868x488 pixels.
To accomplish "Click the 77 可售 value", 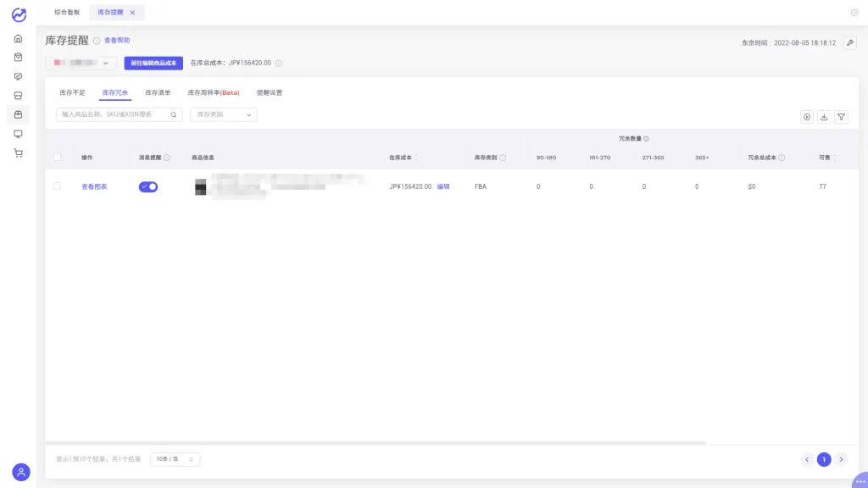I will [x=822, y=186].
